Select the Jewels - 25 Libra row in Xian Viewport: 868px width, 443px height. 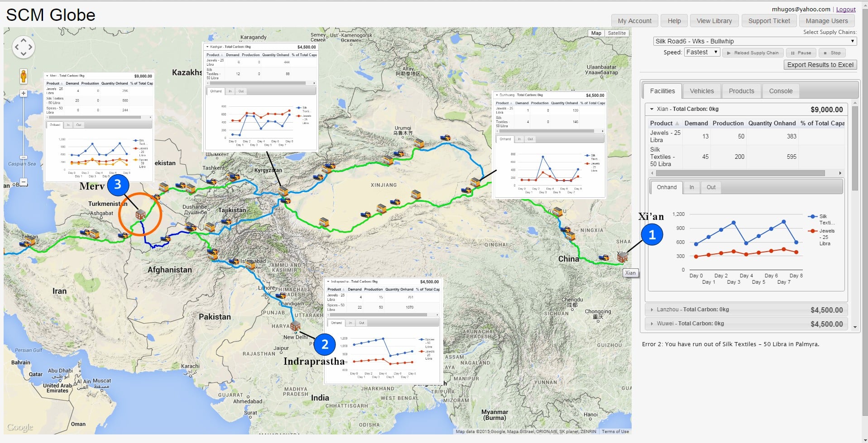tap(746, 136)
